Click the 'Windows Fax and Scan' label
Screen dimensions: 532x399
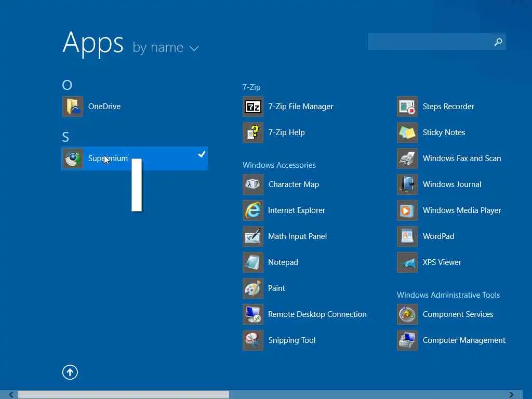[462, 158]
